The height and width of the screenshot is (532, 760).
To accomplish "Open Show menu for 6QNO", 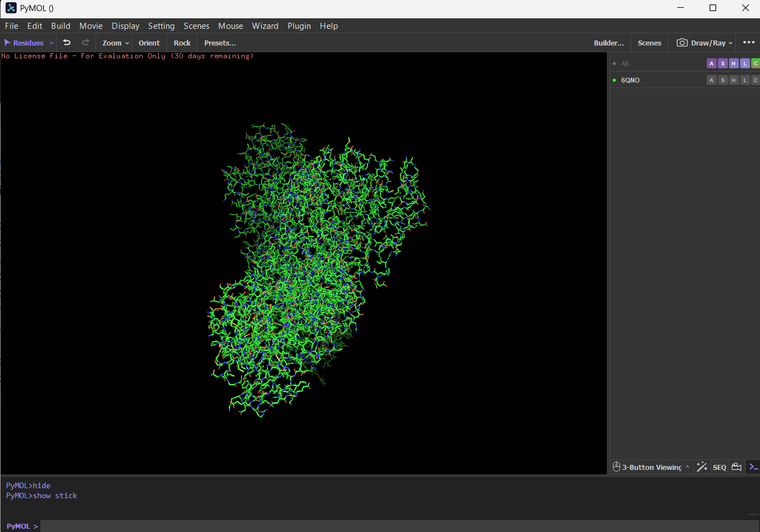I will point(723,80).
